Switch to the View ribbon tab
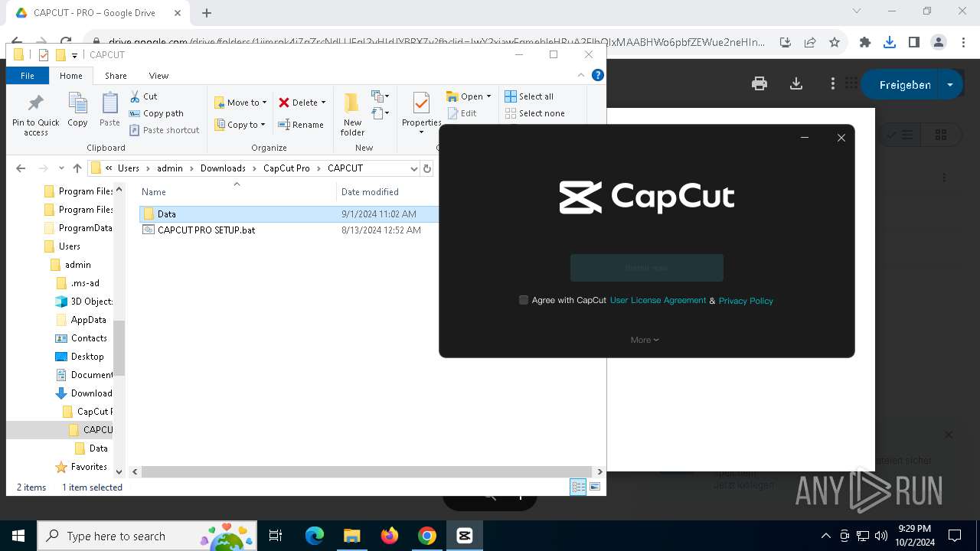980x551 pixels. point(158,76)
